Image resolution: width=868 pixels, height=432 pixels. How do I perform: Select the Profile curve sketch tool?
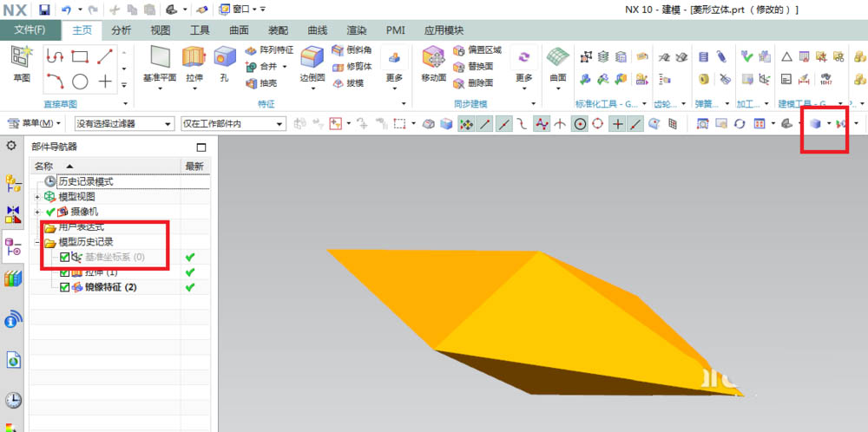pyautogui.click(x=56, y=56)
